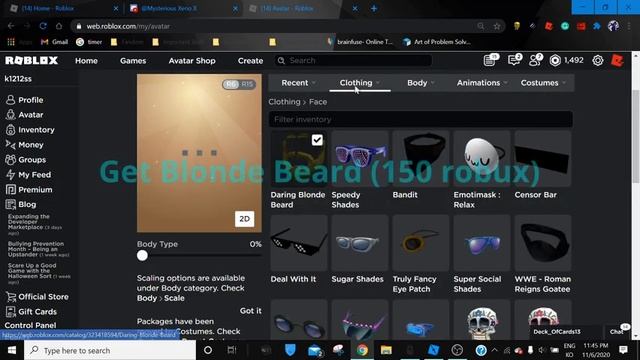Expand the Costumes dropdown
The image size is (640, 360).
(543, 83)
